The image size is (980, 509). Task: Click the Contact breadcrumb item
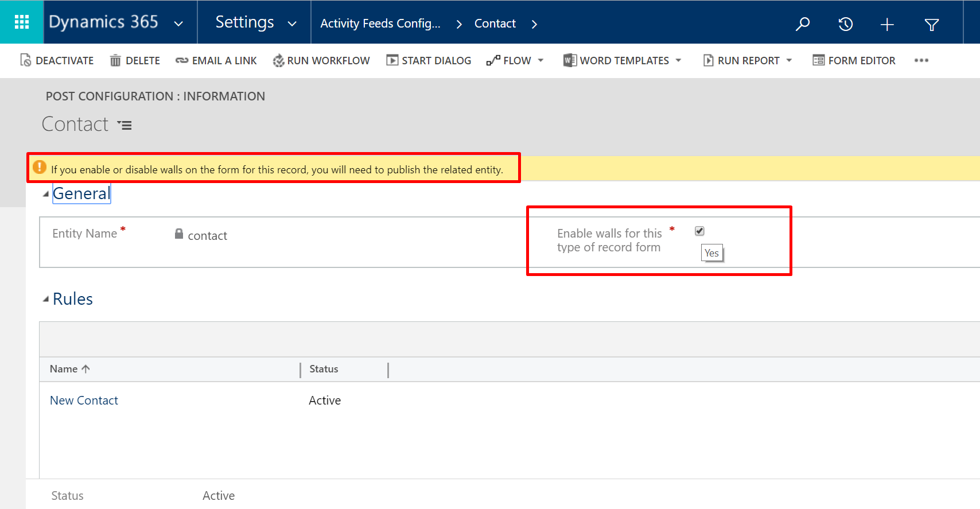[495, 24]
